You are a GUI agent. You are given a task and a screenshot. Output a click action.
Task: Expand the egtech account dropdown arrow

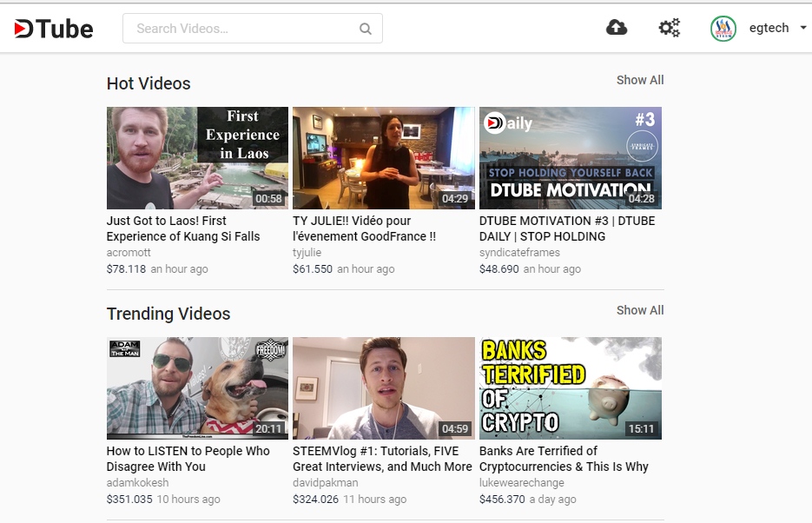[x=803, y=28]
